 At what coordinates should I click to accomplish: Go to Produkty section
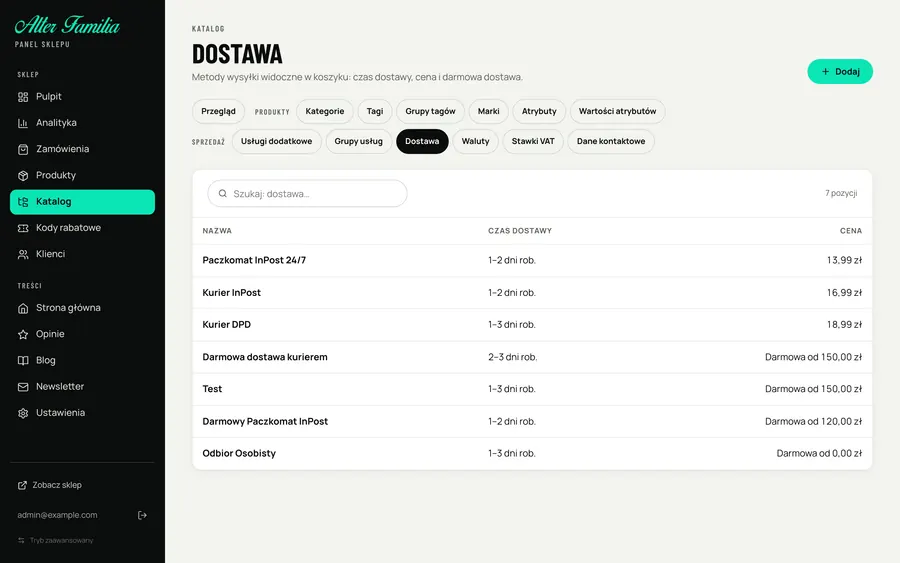point(82,176)
